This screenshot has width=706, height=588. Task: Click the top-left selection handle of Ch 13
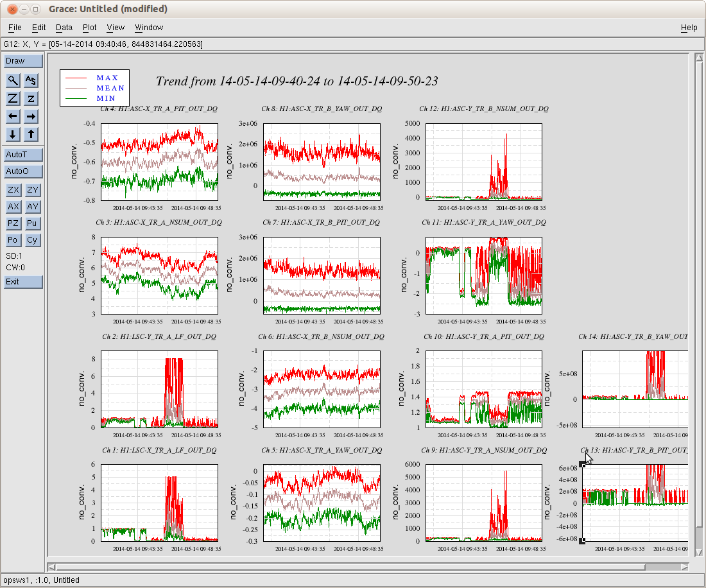[582, 464]
